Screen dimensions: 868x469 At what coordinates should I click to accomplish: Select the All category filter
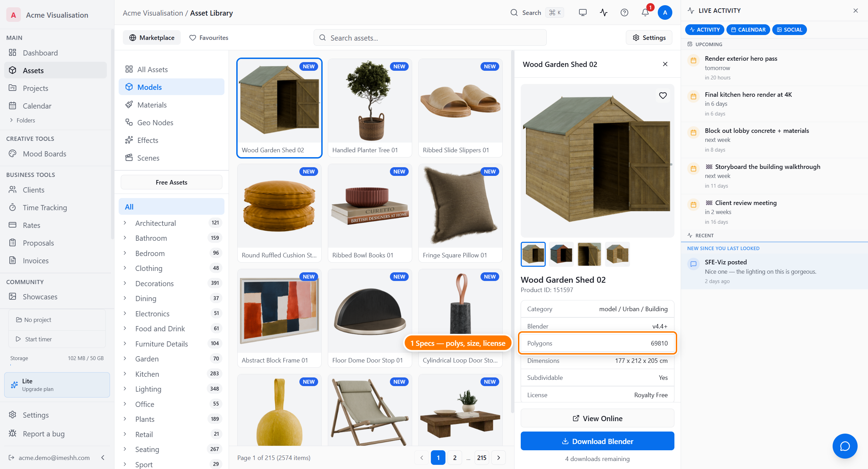171,207
